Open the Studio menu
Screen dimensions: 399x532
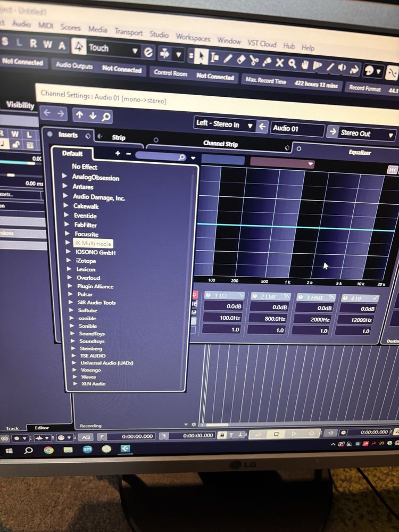tap(159, 35)
